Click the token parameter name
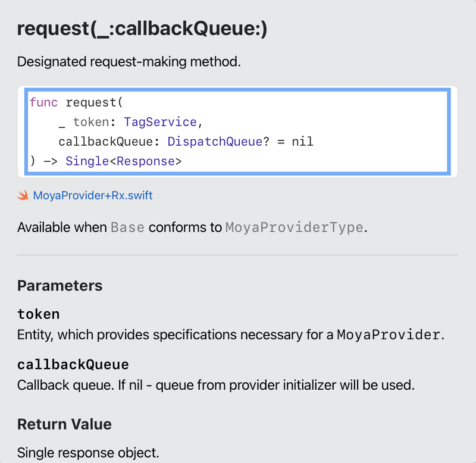 click(x=39, y=314)
